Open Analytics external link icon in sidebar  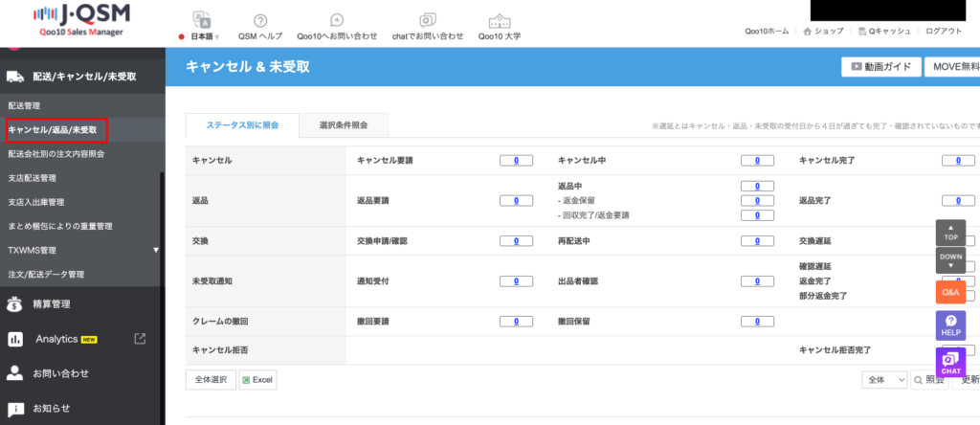(140, 338)
